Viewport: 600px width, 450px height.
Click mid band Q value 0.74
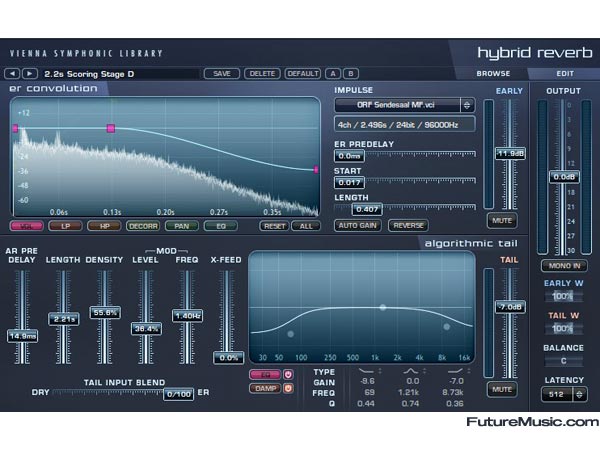click(410, 403)
